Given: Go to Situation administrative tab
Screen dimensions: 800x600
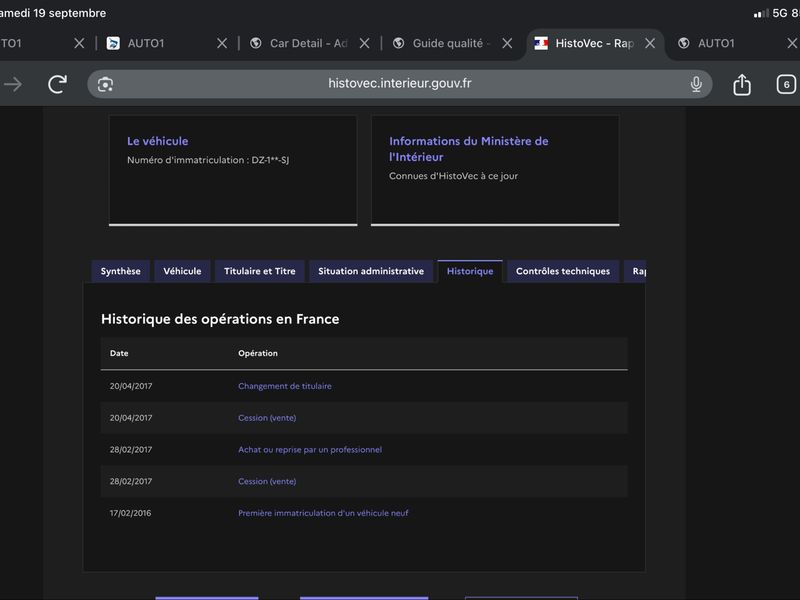Looking at the screenshot, I should [x=371, y=271].
